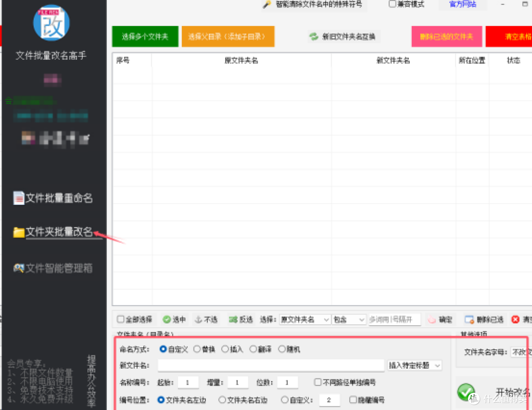Image resolution: width=532 pixels, height=410 pixels.
Task: Set numbering position to 文件夹名右边
Action: point(222,400)
